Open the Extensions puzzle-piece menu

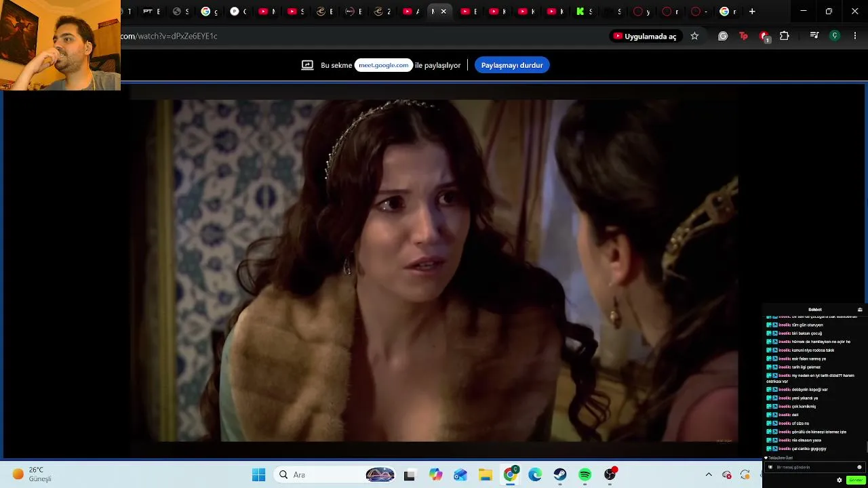785,36
